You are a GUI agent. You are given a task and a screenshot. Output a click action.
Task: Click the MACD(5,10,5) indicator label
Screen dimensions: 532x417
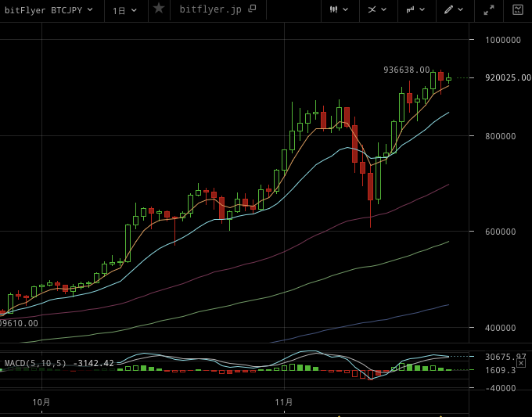(x=35, y=363)
